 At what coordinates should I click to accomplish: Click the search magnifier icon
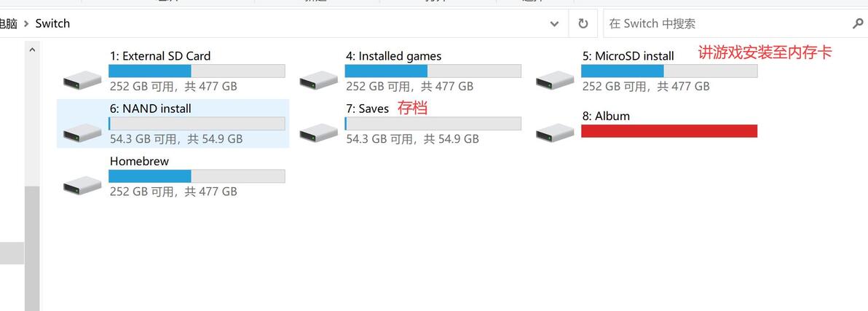pyautogui.click(x=857, y=23)
